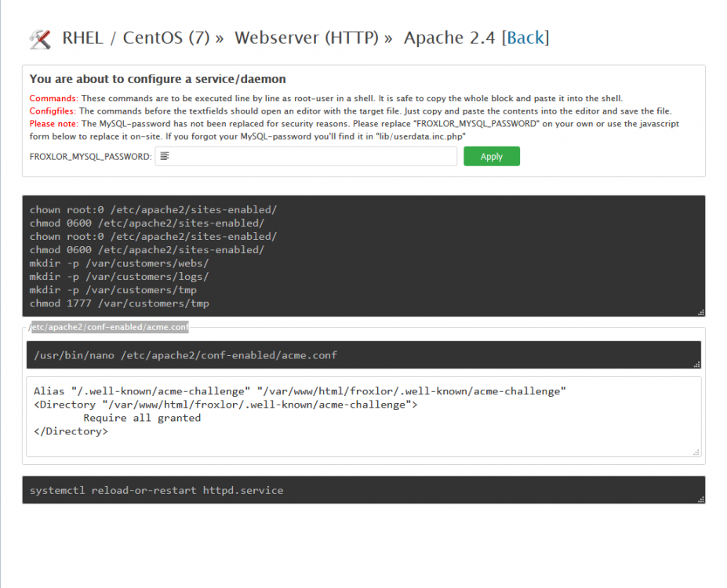
Task: Click the FROXLOR_MYSQL_PASSWORD label text
Action: 90,157
